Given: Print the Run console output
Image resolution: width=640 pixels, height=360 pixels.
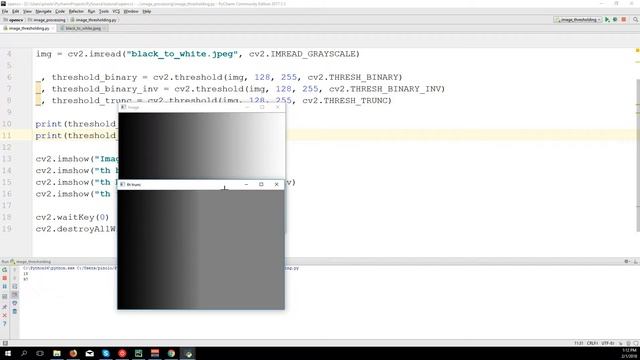Looking at the screenshot, I should pyautogui.click(x=15, y=303).
